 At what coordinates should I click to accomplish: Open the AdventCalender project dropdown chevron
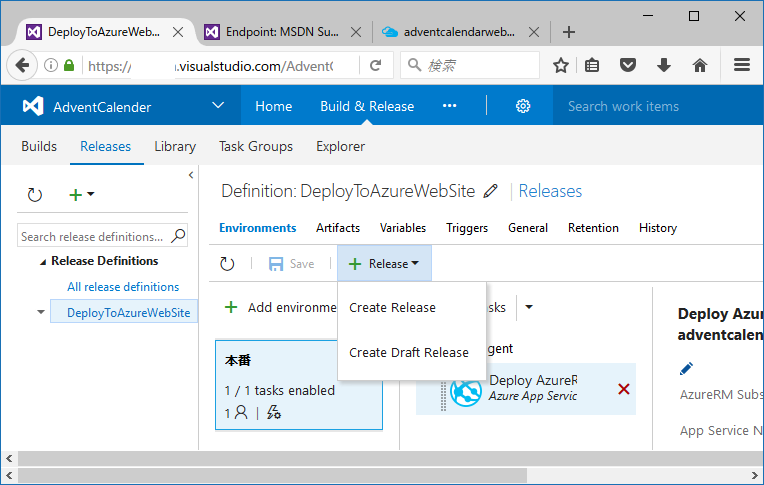coord(218,105)
